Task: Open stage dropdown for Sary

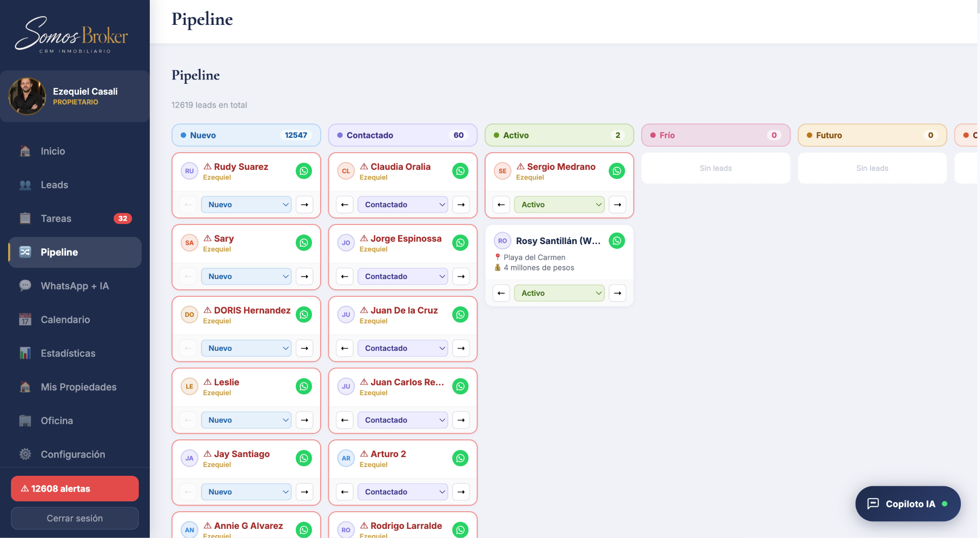Action: [x=246, y=276]
